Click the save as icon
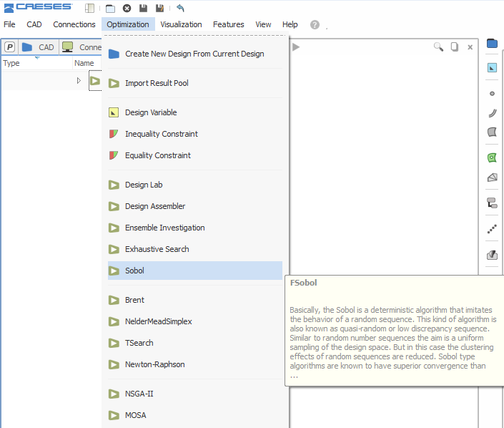This screenshot has height=428, width=504. click(x=159, y=8)
